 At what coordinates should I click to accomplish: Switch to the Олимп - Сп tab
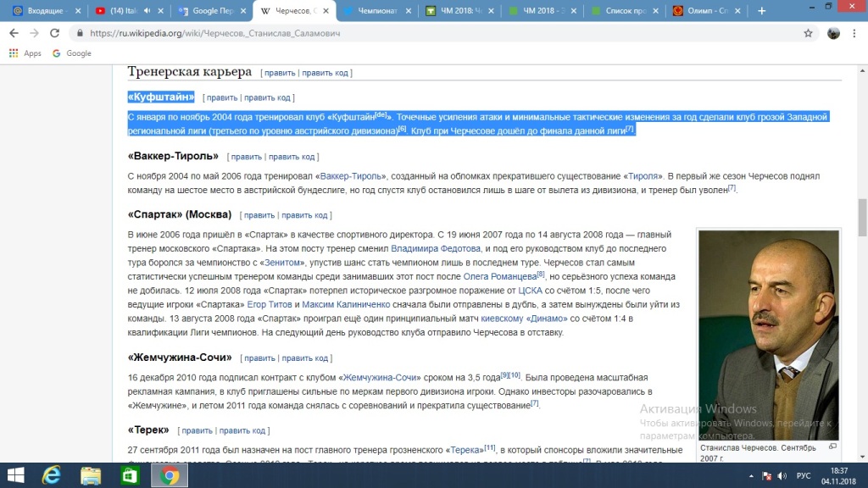[x=708, y=10]
